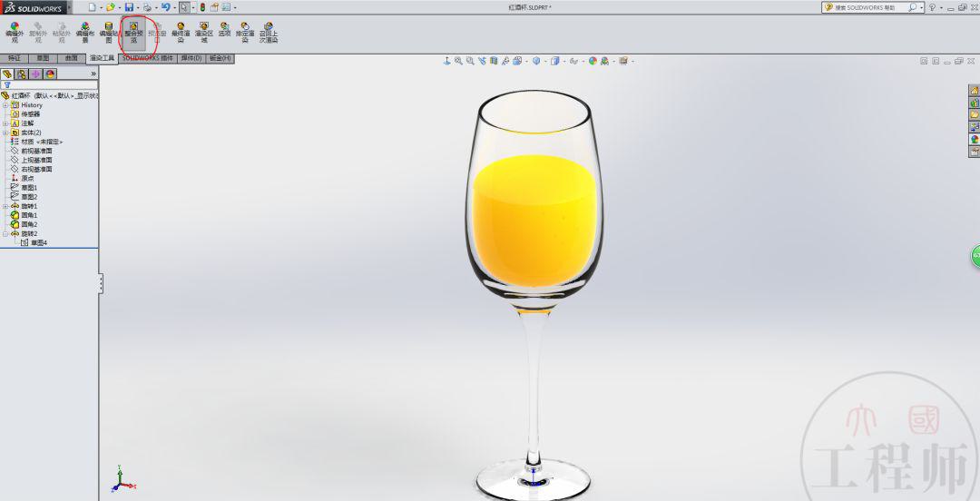Click 编辑外观 (Edit Appearance)
Screen dimensions: 980x501
(x=15, y=34)
